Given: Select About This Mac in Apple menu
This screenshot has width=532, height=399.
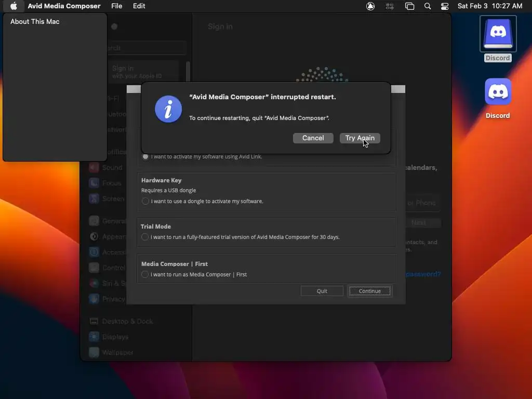Looking at the screenshot, I should tap(35, 21).
